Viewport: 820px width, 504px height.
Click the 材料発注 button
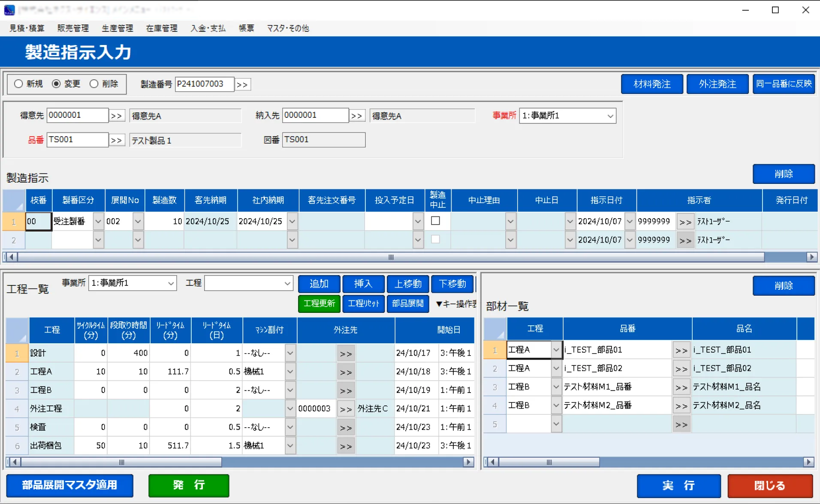pos(652,84)
